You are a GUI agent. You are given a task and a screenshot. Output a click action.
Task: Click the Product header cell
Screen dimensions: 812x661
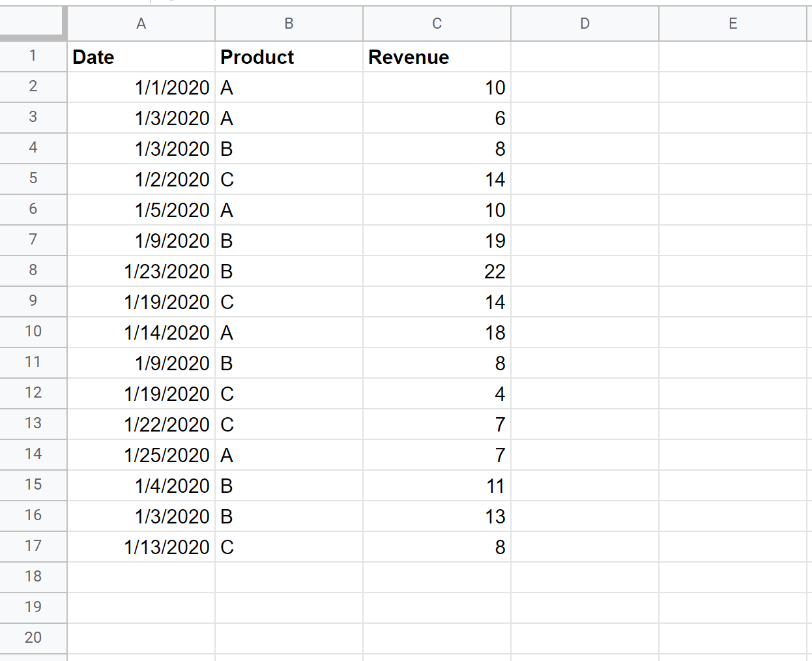(x=289, y=57)
